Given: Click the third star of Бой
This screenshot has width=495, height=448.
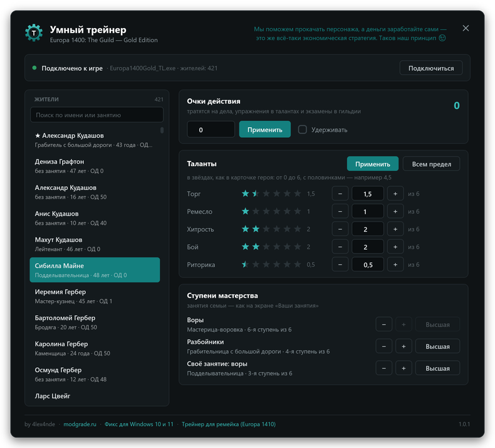Looking at the screenshot, I should [x=266, y=246].
